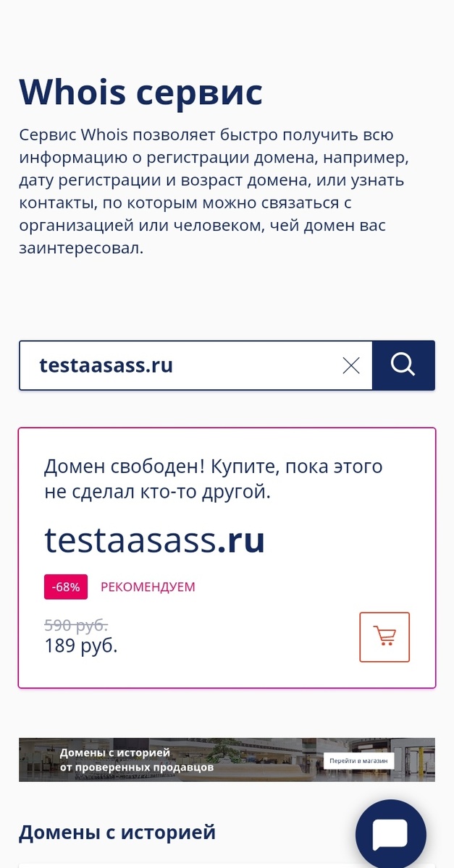
Task: Open the Домены с историей banner
Action: coord(227,759)
